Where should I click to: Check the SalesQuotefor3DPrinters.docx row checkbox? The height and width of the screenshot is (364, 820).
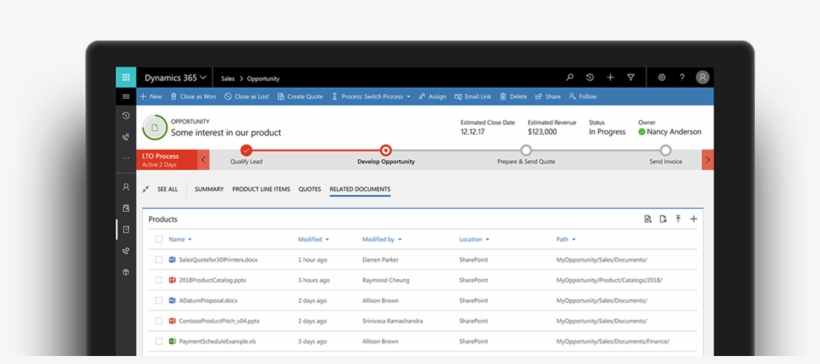pos(158,260)
